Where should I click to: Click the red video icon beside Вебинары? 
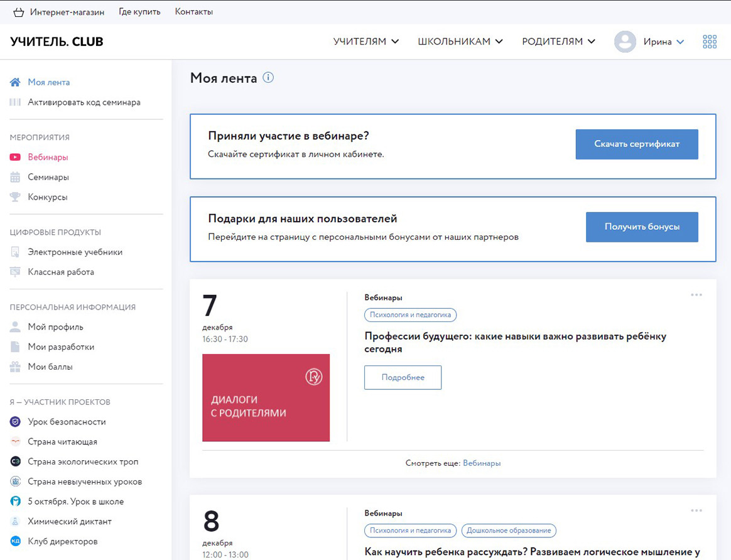(x=15, y=157)
